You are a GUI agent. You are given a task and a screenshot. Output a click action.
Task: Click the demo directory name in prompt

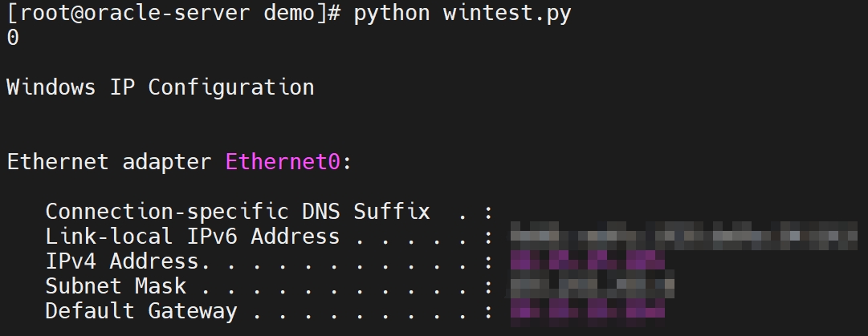pyautogui.click(x=289, y=14)
